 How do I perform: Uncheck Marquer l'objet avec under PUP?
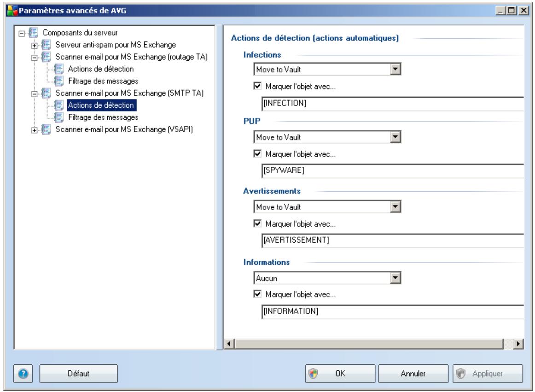click(258, 154)
